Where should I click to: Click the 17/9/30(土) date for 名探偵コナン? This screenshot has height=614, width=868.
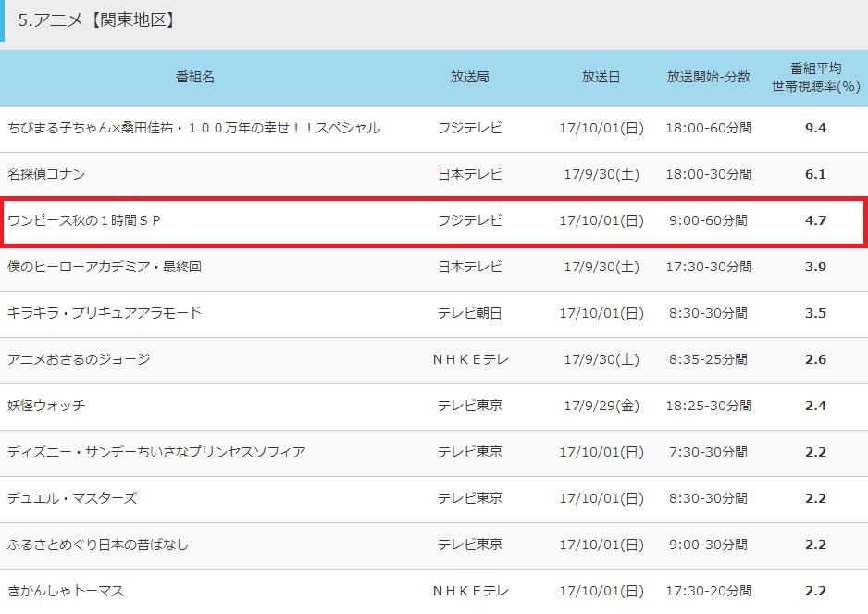(x=601, y=174)
